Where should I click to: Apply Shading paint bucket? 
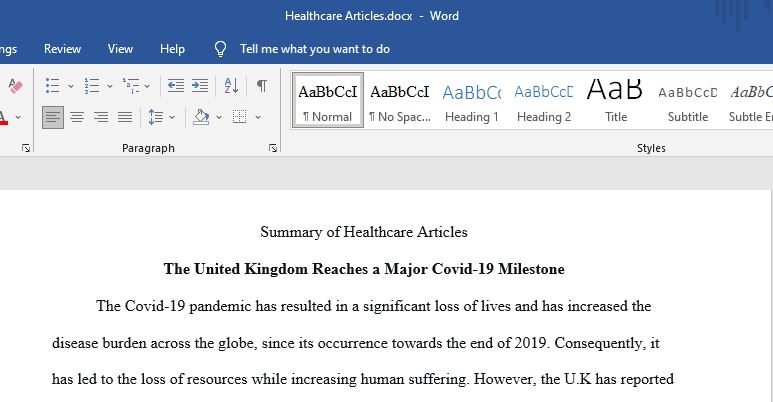coord(201,117)
